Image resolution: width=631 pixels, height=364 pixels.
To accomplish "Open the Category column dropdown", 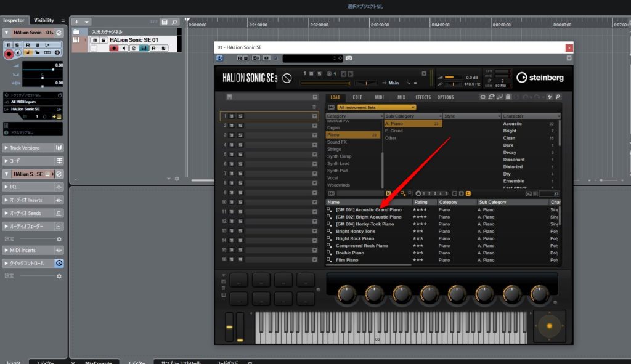I will click(381, 116).
